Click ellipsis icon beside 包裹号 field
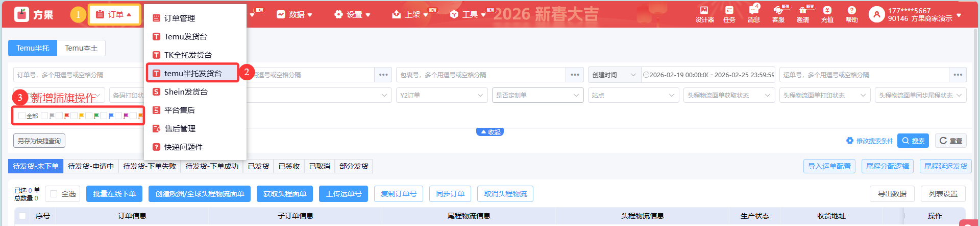The width and height of the screenshot is (980, 226). [x=575, y=75]
